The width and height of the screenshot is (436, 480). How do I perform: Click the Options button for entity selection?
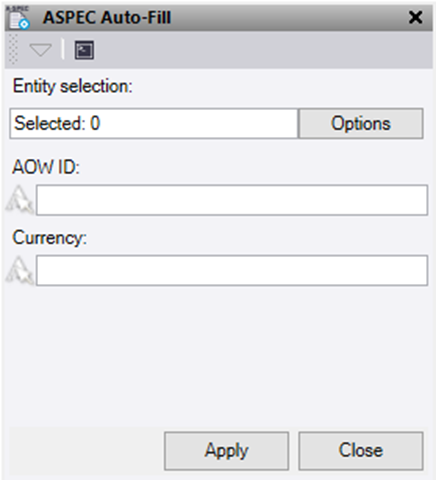361,123
